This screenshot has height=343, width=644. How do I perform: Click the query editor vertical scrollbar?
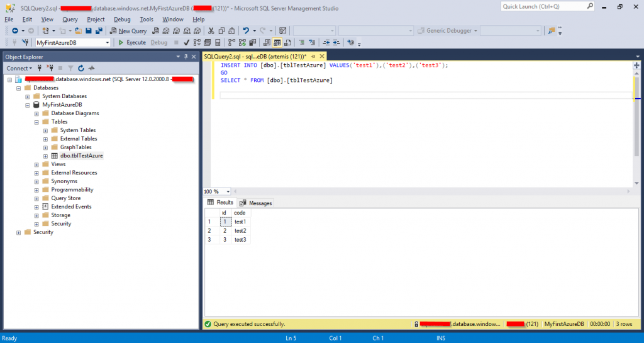636,128
